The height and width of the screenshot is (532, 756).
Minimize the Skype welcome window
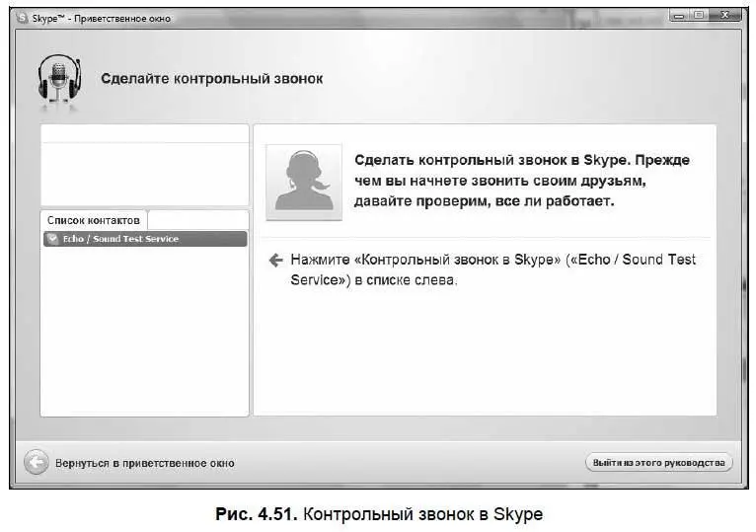pyautogui.click(x=679, y=16)
